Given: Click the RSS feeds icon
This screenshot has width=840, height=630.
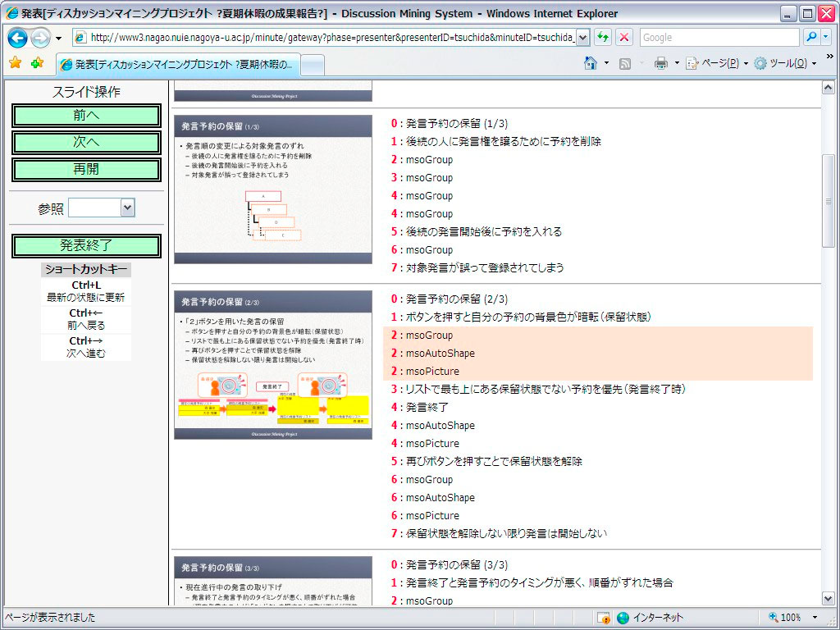Looking at the screenshot, I should pyautogui.click(x=624, y=64).
